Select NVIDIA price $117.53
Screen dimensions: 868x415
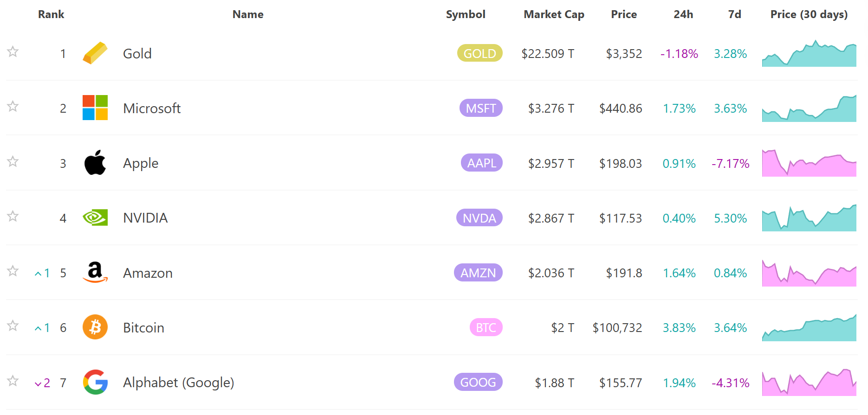(x=621, y=218)
